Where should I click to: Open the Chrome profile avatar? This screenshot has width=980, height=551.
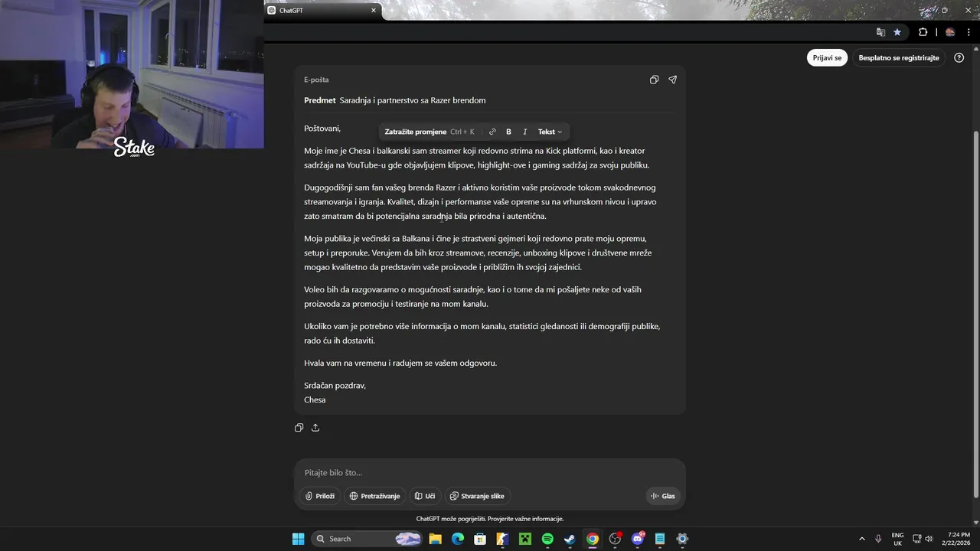950,32
